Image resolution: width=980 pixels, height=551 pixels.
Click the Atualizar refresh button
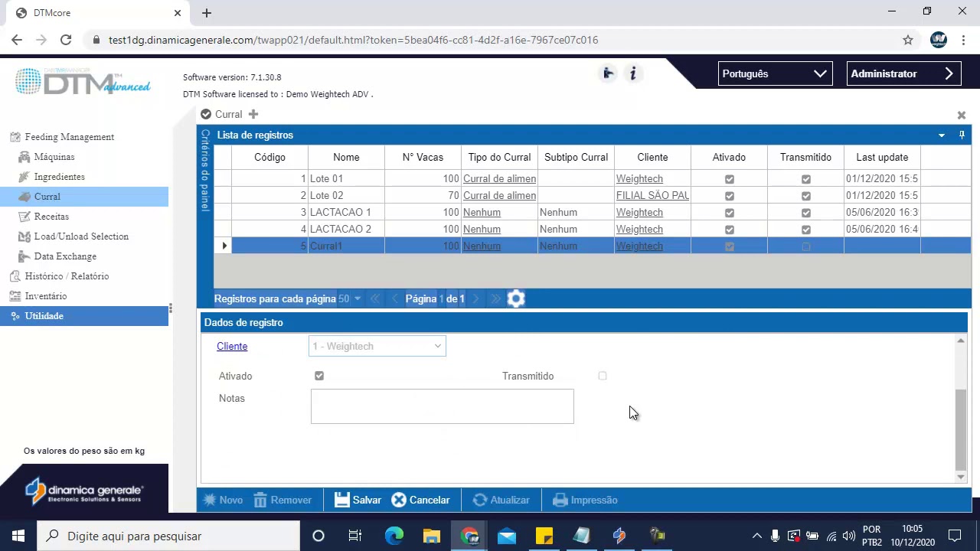pos(501,500)
